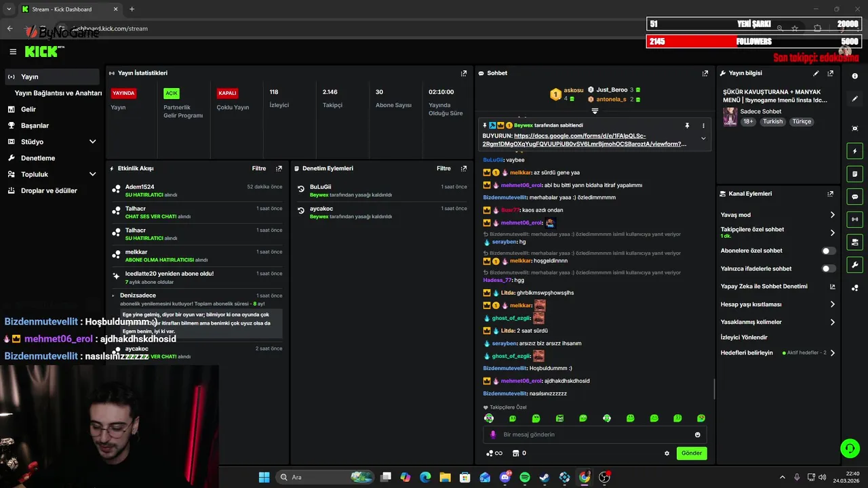Open the hamburger menu next to the Kick logo
868x488 pixels.
click(13, 52)
